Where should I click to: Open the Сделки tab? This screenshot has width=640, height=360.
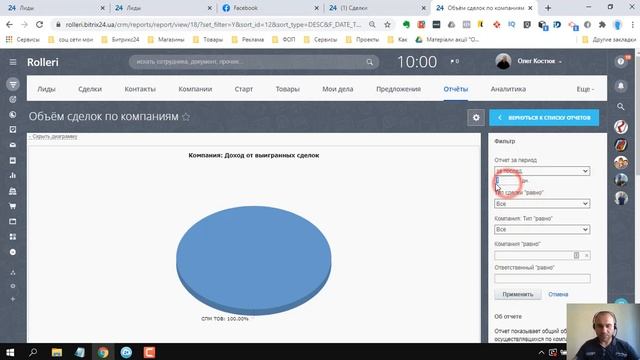(90, 89)
